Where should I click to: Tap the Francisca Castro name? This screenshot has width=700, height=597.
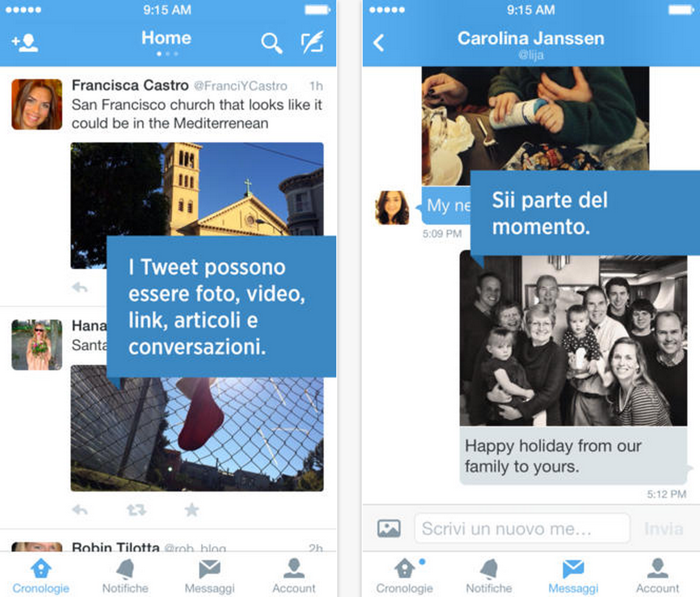(x=130, y=85)
